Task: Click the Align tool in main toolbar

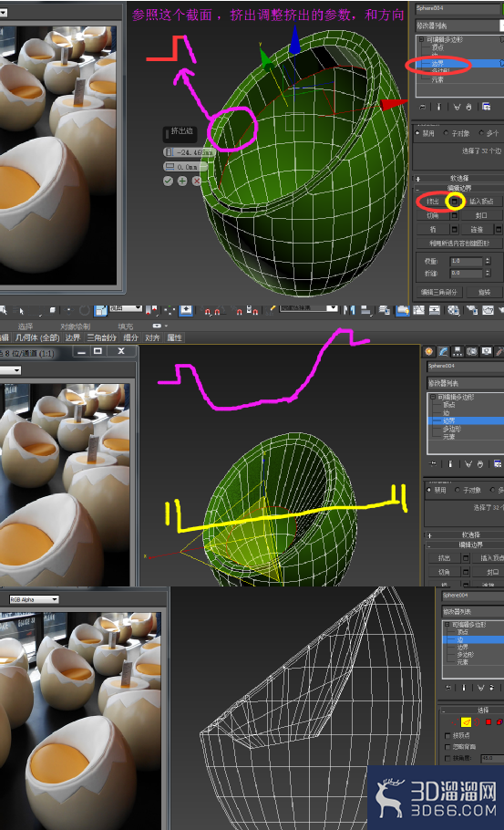Action: click(x=366, y=310)
